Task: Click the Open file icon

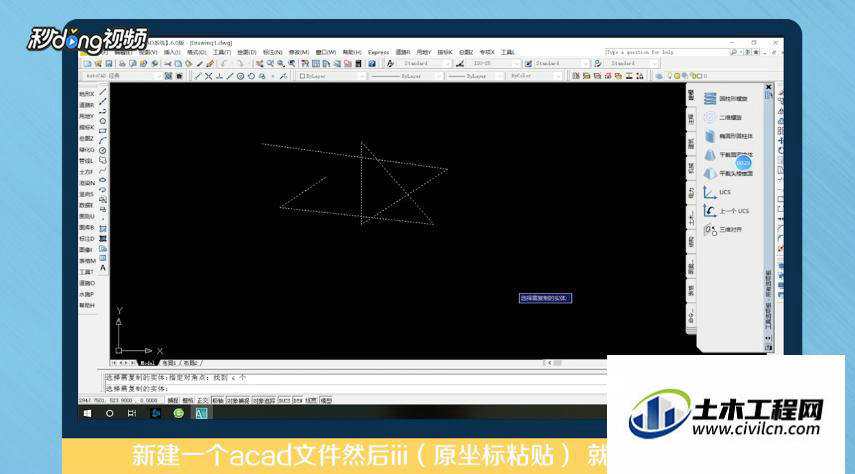Action: coord(98,64)
